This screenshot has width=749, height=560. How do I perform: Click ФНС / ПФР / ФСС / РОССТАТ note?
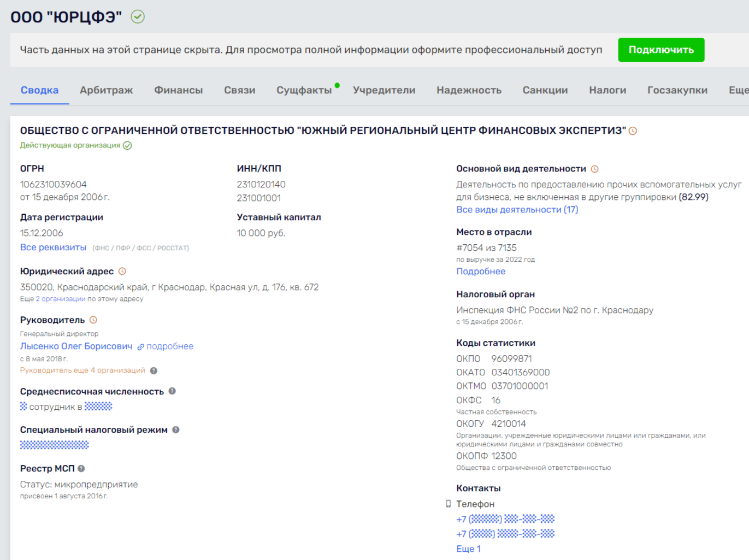tap(141, 248)
